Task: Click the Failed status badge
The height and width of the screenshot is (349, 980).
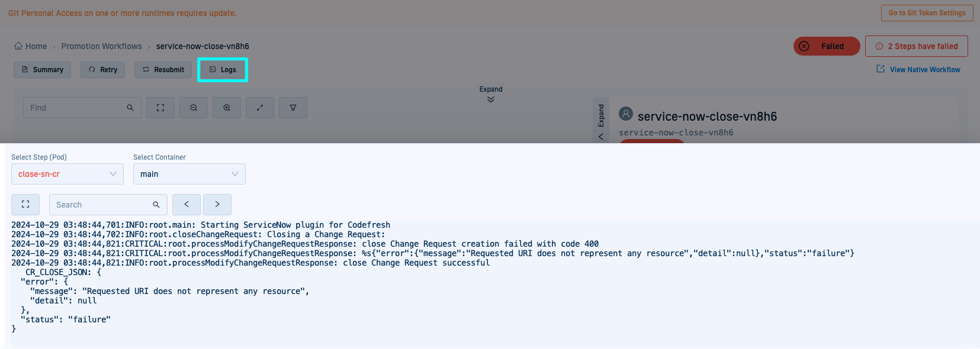Action: [x=827, y=46]
